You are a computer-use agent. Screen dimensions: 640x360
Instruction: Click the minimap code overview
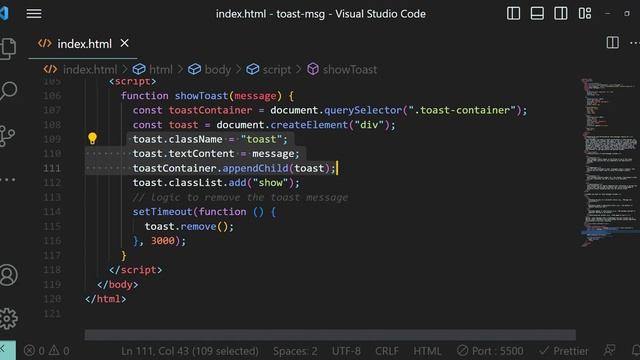coord(609,162)
